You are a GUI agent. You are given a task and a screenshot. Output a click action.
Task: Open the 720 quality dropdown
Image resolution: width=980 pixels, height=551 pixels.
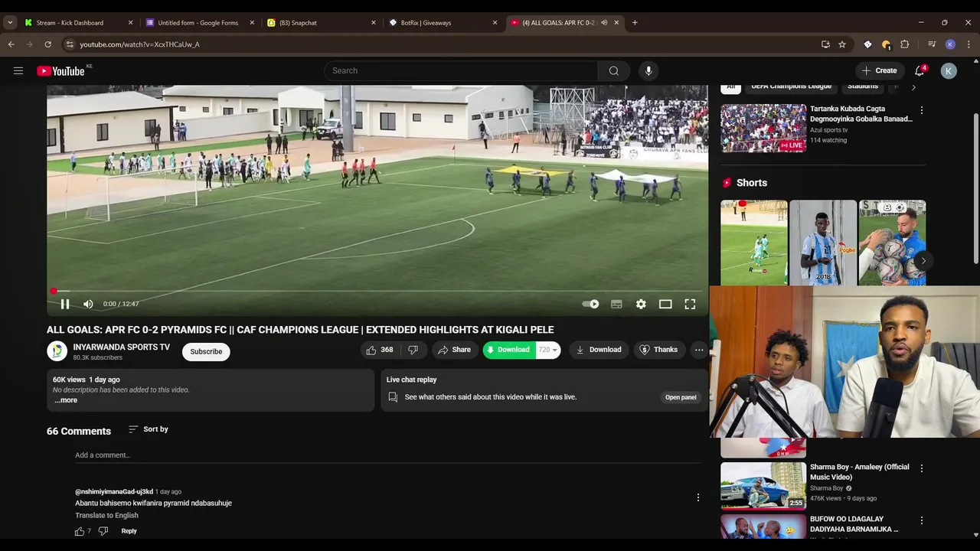[547, 350]
